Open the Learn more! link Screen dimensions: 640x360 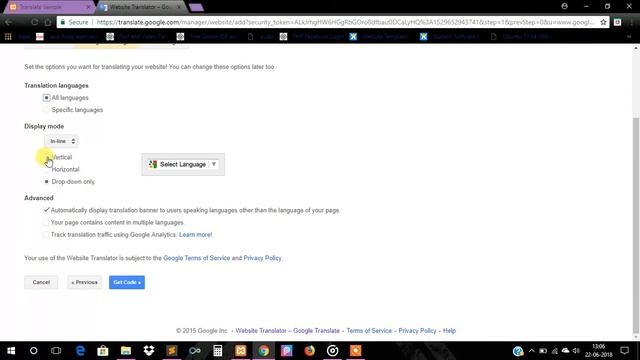pos(196,235)
